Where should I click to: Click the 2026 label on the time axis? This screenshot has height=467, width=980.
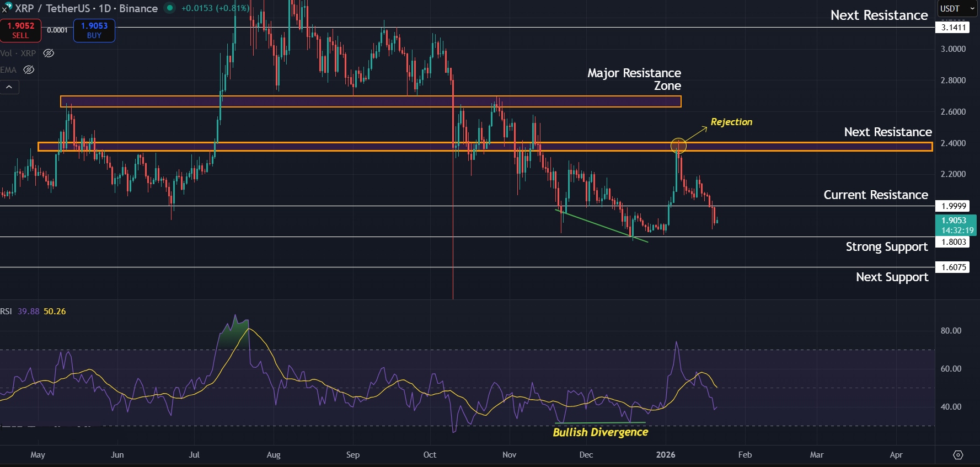point(666,455)
